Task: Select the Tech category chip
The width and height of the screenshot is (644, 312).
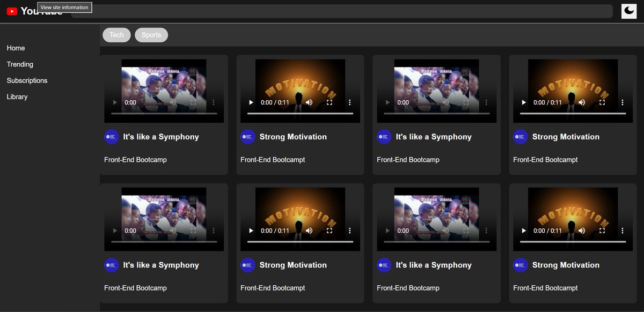Action: click(116, 35)
